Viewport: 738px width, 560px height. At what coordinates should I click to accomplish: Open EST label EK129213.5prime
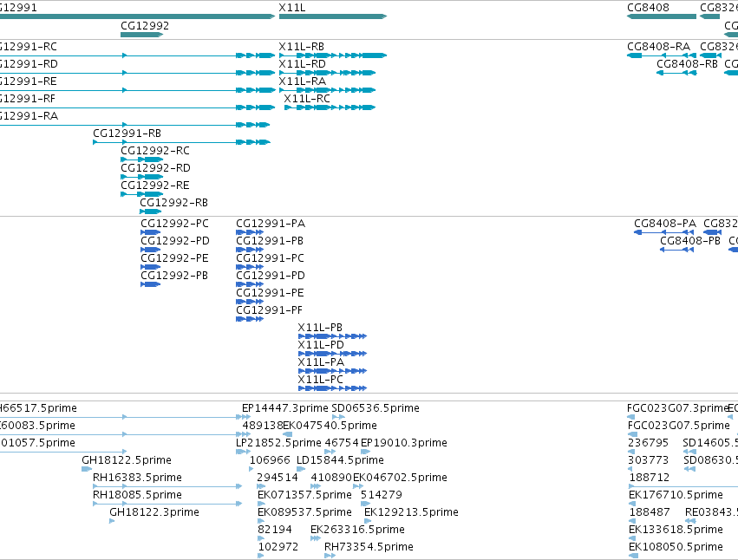[411, 513]
